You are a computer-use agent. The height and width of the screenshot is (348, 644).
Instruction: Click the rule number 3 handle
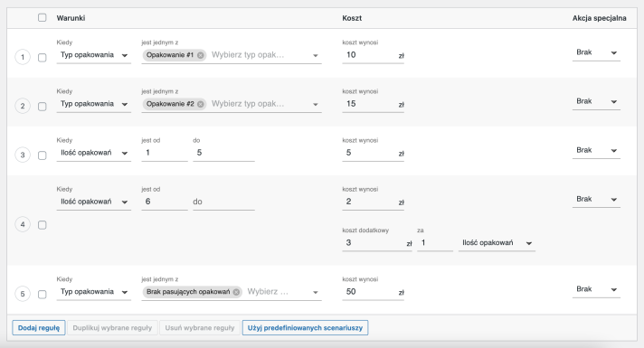click(23, 155)
